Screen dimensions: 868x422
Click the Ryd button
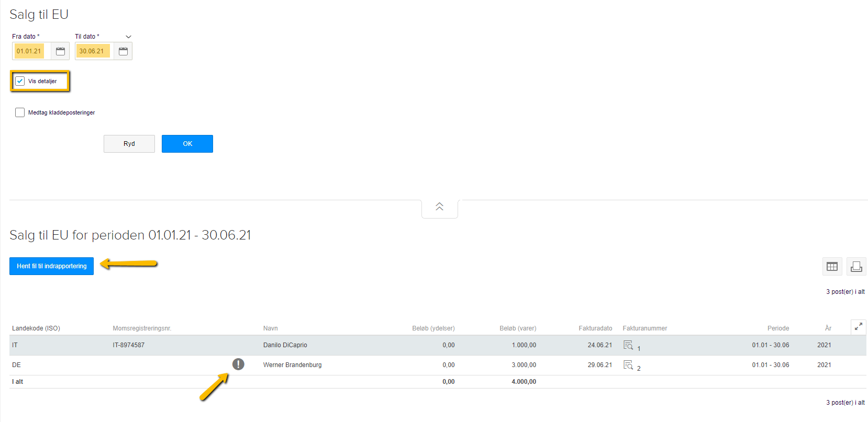click(129, 144)
